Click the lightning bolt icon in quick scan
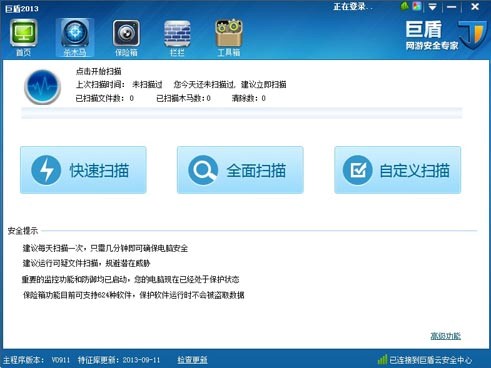Image resolution: width=491 pixels, height=368 pixels. point(46,170)
